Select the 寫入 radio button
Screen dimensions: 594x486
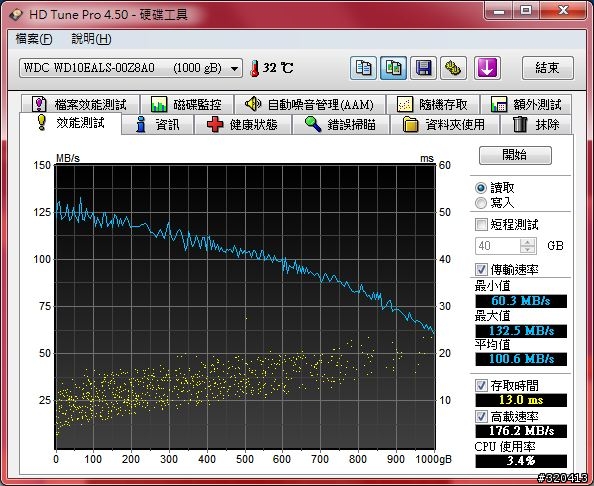pos(481,203)
